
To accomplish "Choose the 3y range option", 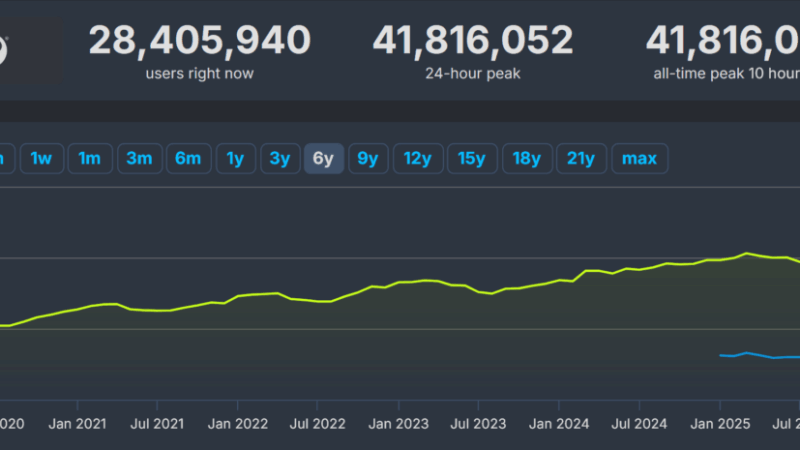I will click(x=280, y=159).
